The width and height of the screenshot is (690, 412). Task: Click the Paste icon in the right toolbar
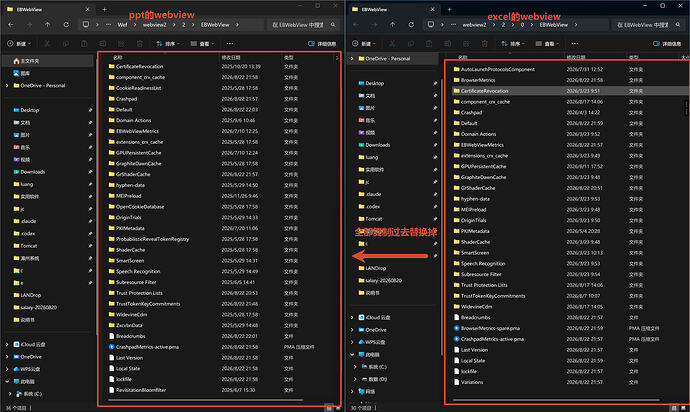click(x=429, y=44)
